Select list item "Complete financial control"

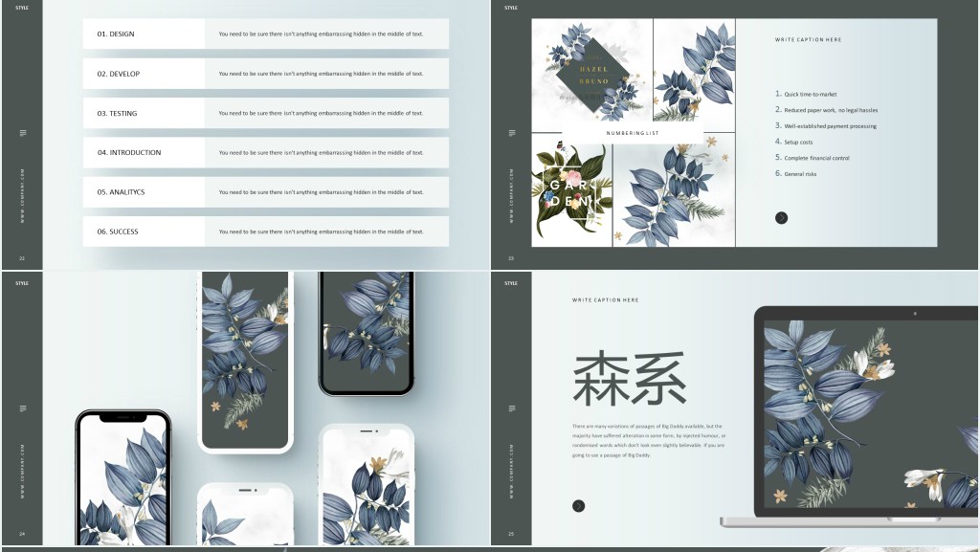point(813,158)
